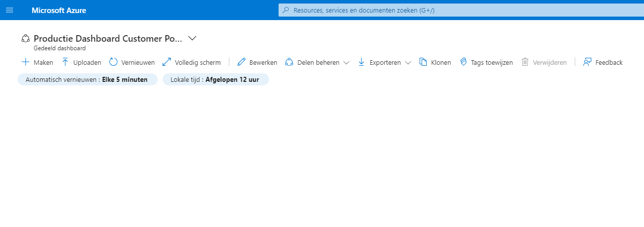The height and width of the screenshot is (227, 644).
Task: Click the Tags toewijzen label
Action: [492, 63]
